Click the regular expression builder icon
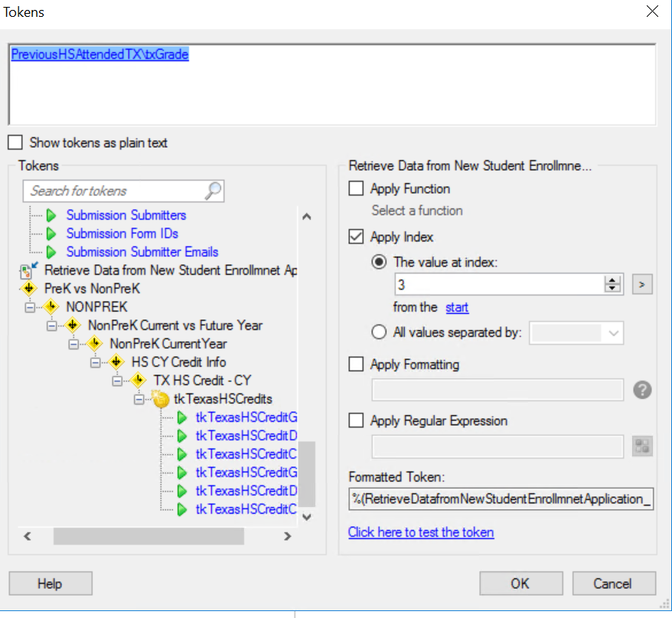This screenshot has width=672, height=618. [x=642, y=446]
